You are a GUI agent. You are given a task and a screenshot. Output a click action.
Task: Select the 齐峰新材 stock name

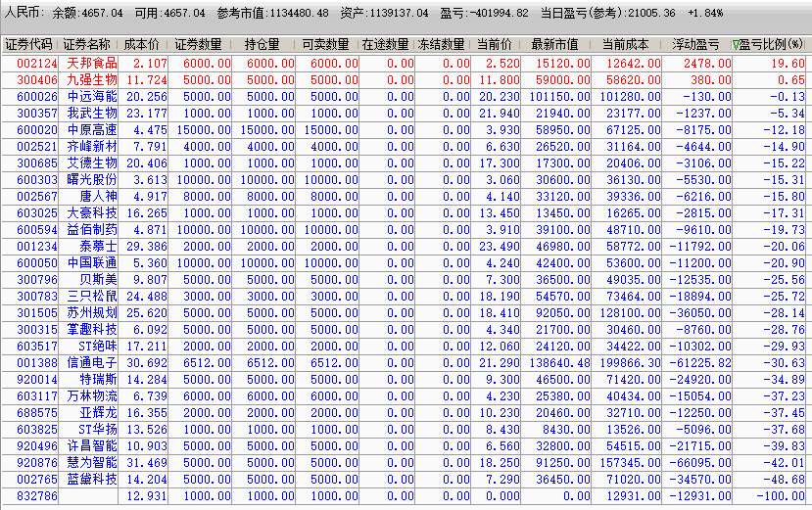tap(92, 147)
